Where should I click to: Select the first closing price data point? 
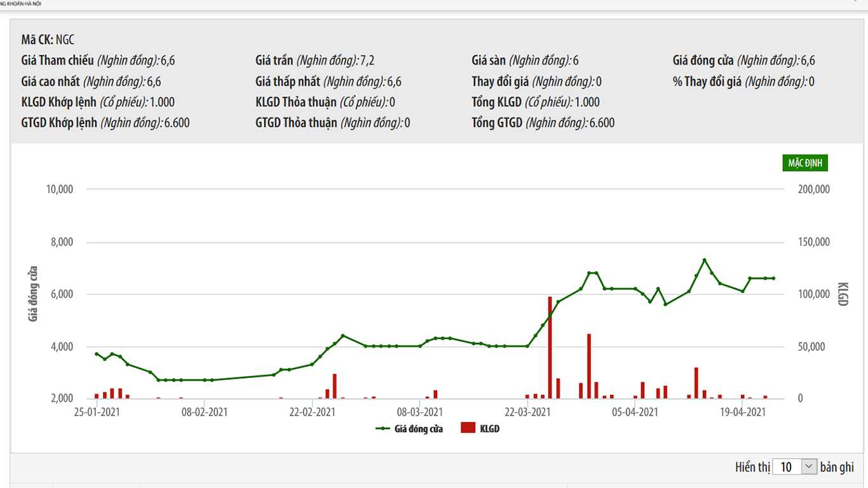point(97,354)
